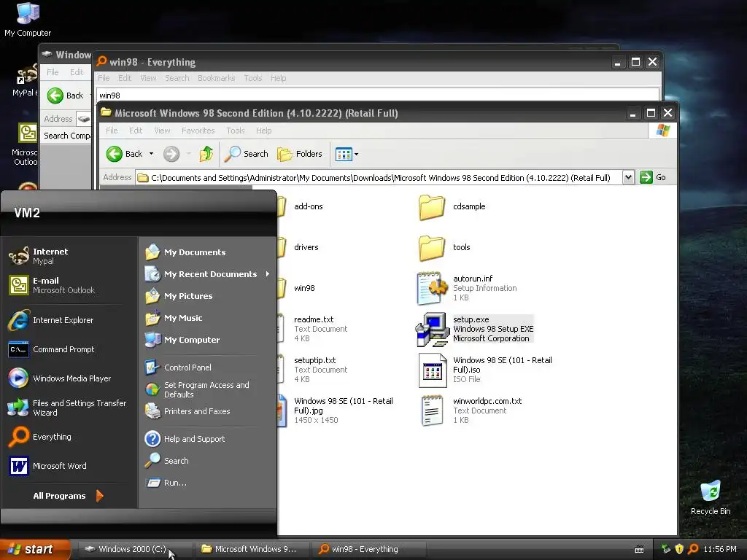Click security shield tray icon

point(679,549)
